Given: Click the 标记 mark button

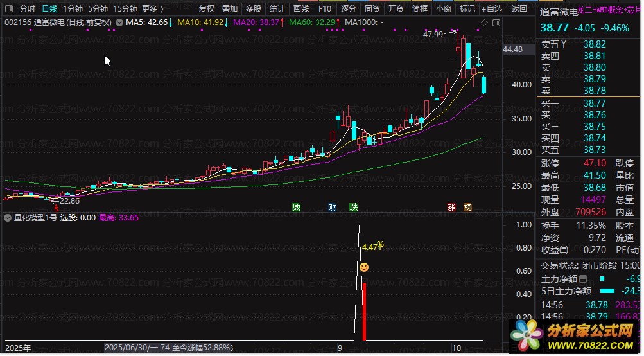Looking at the screenshot, I should coord(467,8).
